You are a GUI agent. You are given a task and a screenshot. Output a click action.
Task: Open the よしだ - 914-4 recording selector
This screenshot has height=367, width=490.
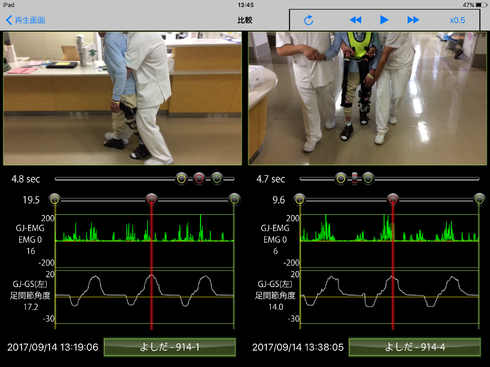point(415,347)
